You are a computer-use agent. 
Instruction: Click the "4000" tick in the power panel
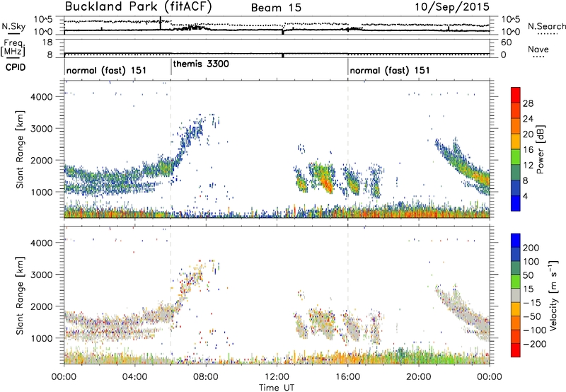[42, 97]
